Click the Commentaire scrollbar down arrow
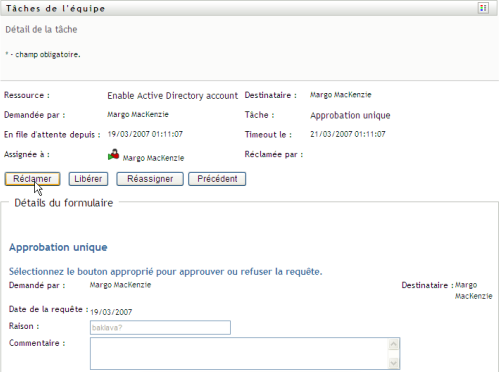Viewport: 499px width, 372px height. 394,363
